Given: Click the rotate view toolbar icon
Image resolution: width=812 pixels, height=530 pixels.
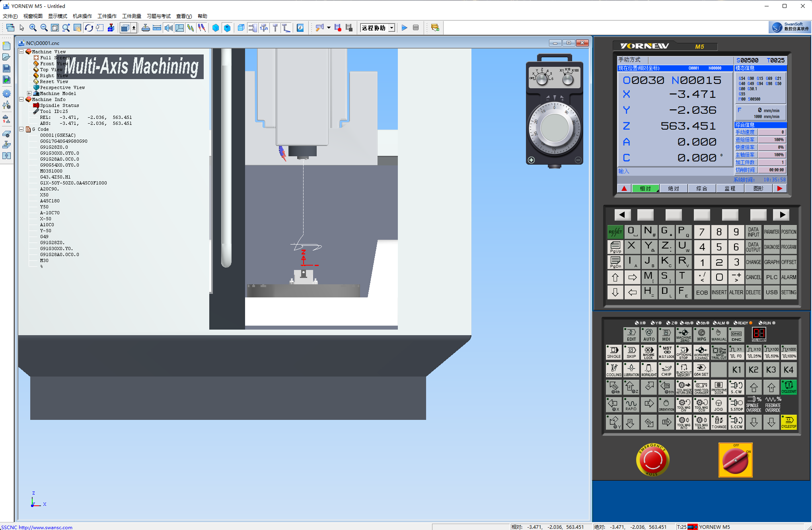Looking at the screenshot, I should pos(89,28).
